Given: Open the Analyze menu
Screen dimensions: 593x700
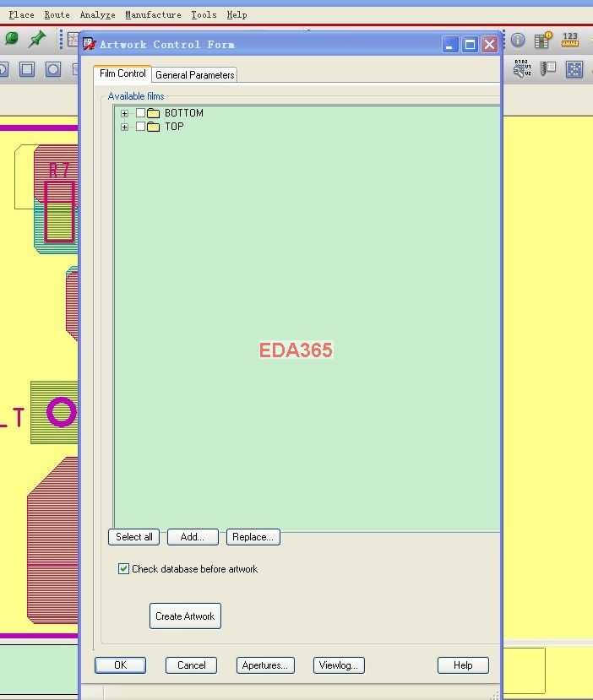Looking at the screenshot, I should (x=98, y=14).
